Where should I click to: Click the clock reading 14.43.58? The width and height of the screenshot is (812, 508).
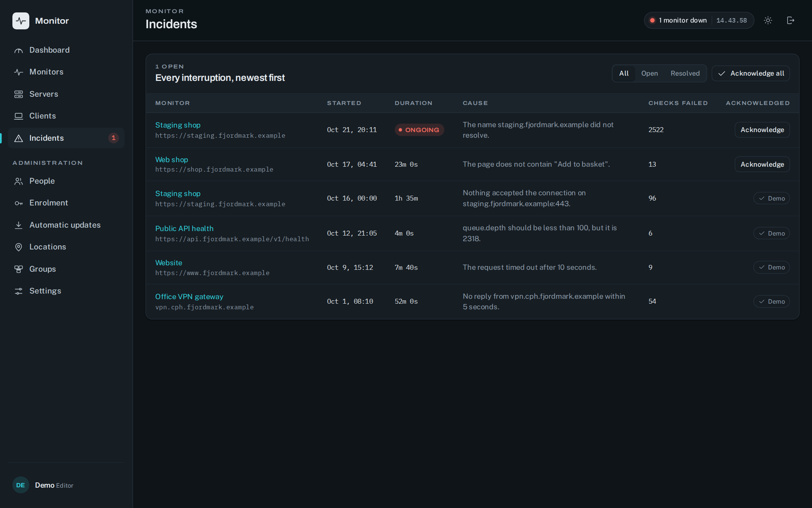(x=731, y=20)
